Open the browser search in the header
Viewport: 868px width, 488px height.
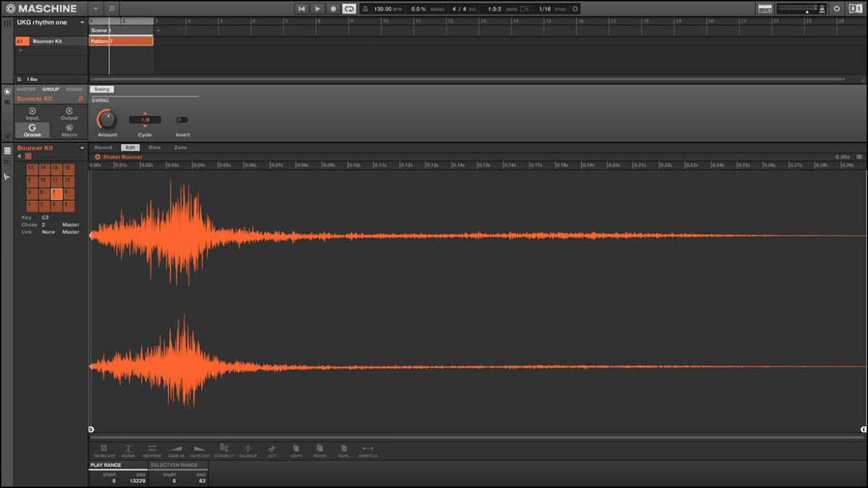pyautogui.click(x=111, y=9)
